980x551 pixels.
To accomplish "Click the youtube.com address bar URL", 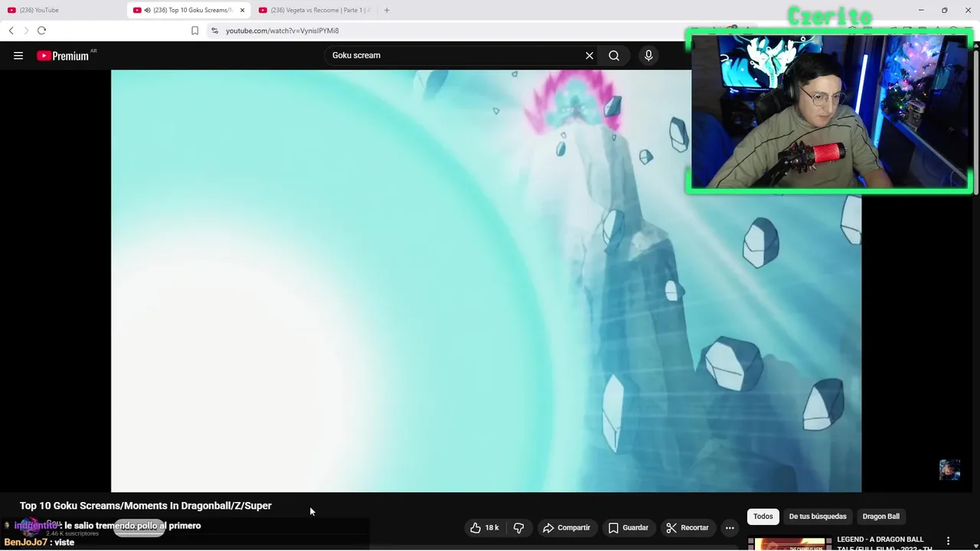I will point(282,31).
